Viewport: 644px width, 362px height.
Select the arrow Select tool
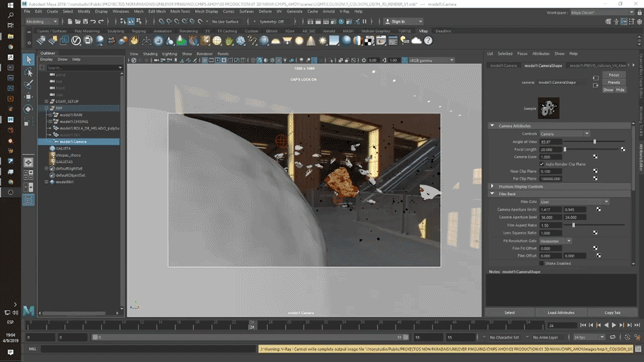(x=28, y=60)
